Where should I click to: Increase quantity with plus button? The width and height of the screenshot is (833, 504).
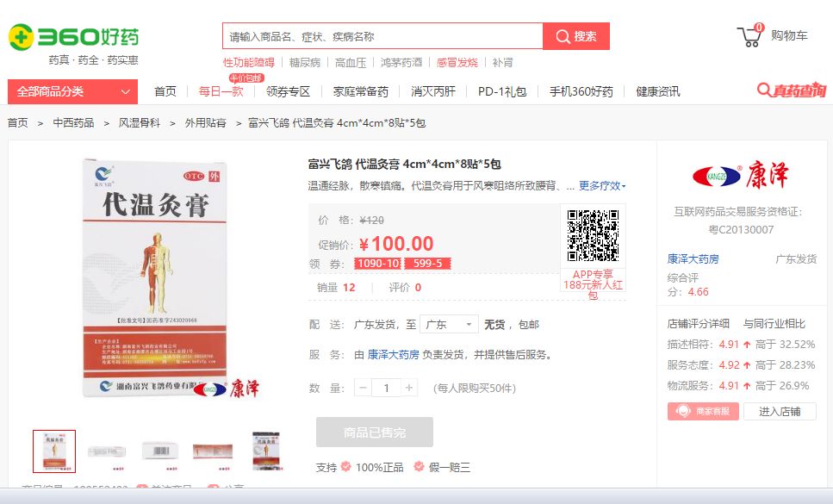(x=409, y=389)
